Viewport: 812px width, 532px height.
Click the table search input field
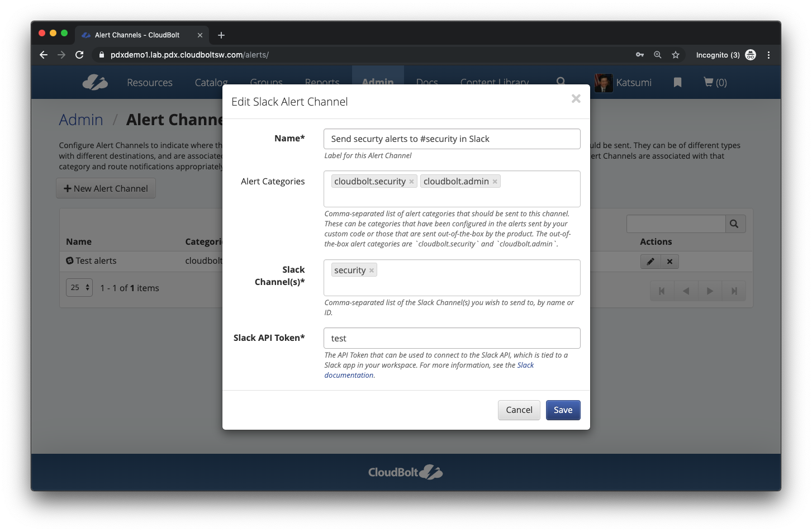tap(676, 224)
